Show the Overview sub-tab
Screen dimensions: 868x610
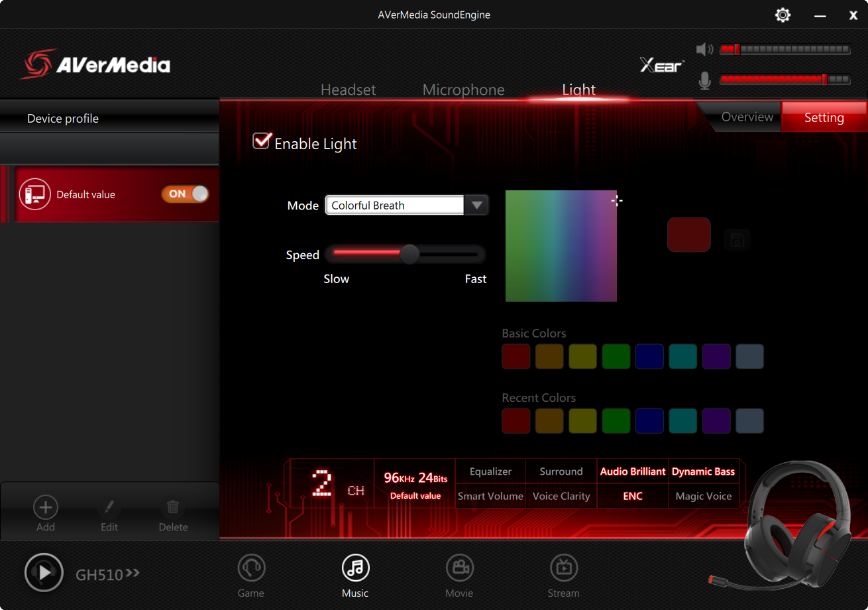click(747, 117)
